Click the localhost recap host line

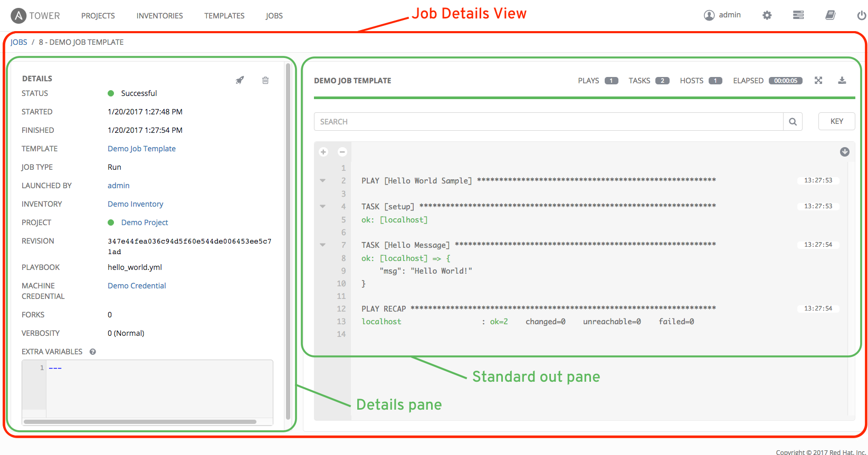[x=381, y=322]
